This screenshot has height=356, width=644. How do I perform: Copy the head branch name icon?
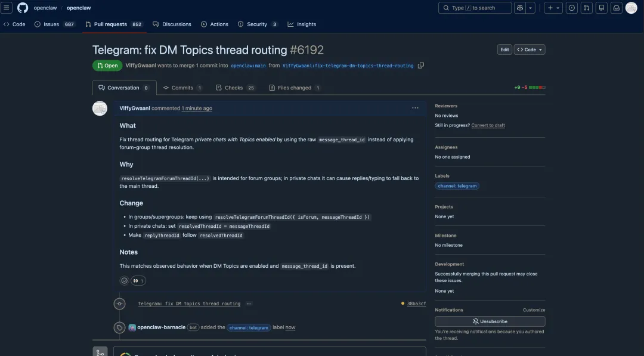click(x=420, y=66)
